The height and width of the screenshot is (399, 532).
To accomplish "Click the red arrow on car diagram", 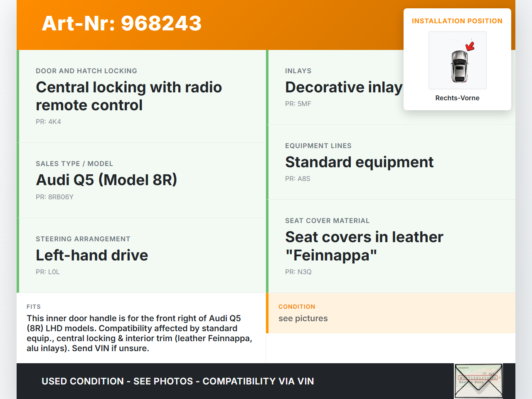I will click(x=470, y=46).
